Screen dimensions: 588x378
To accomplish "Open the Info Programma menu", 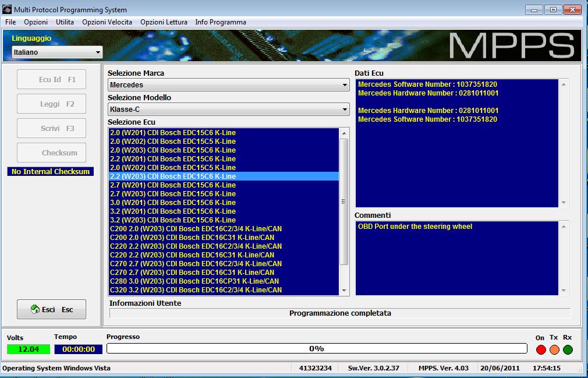I will (x=221, y=22).
